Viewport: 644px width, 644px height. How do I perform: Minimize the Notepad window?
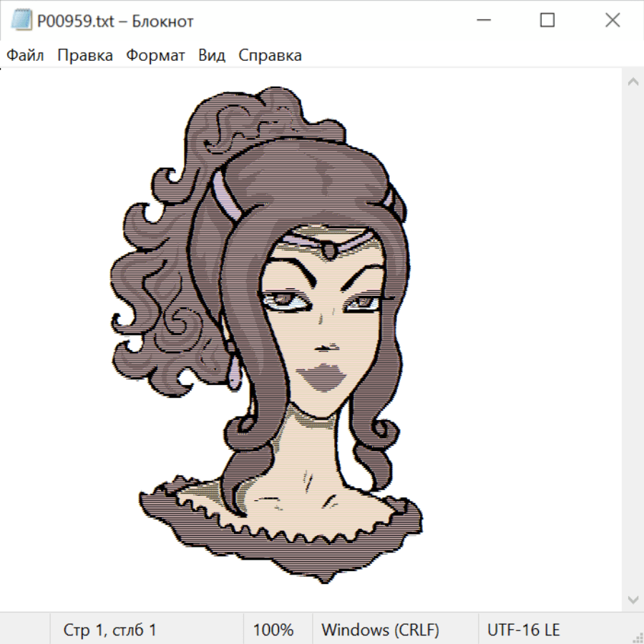tap(482, 21)
